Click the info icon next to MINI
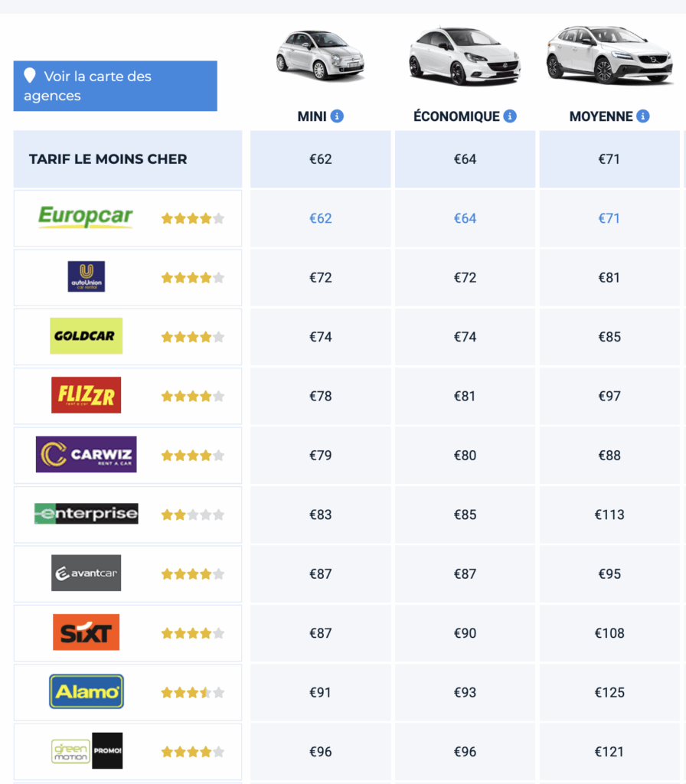 click(x=337, y=116)
